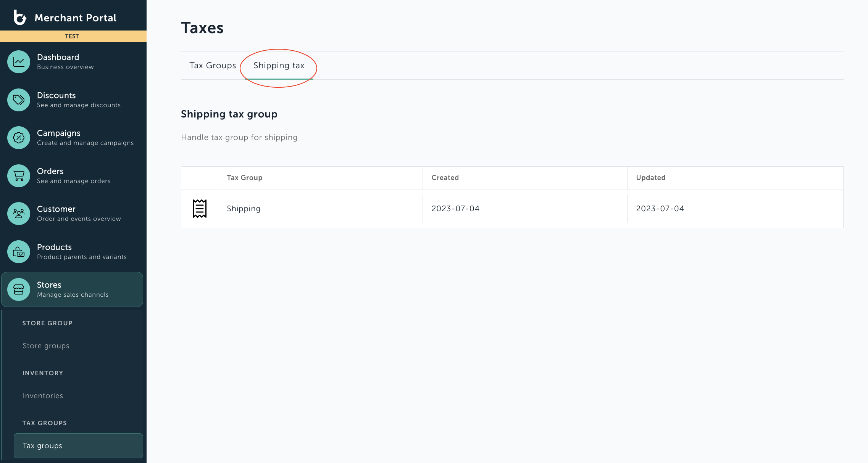868x463 pixels.
Task: Switch to the Tax Groups tab
Action: 213,66
